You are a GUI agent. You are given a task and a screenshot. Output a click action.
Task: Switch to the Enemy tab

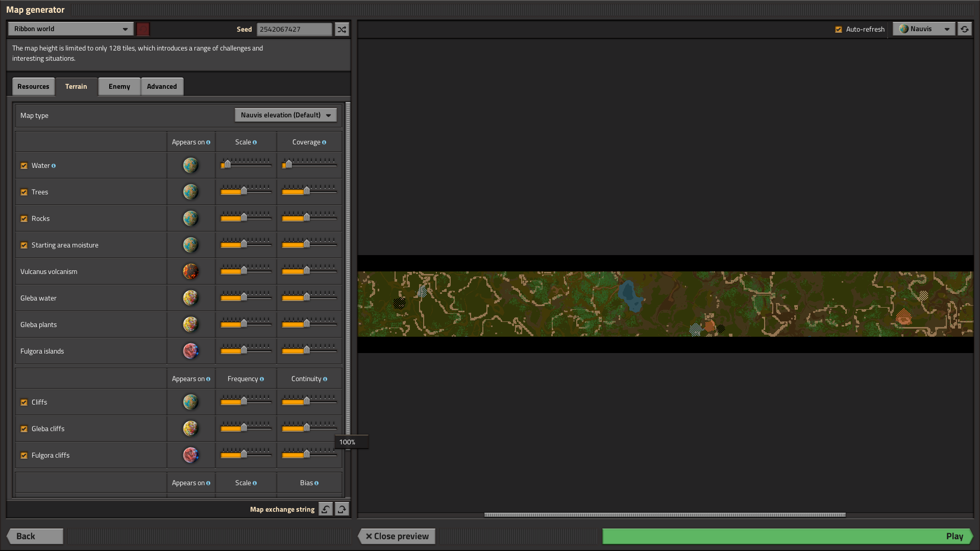pyautogui.click(x=118, y=86)
